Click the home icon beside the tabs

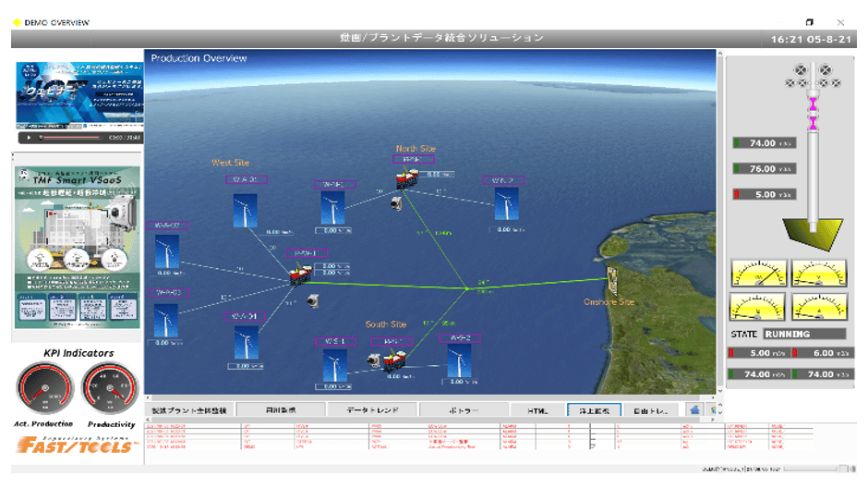coord(694,409)
